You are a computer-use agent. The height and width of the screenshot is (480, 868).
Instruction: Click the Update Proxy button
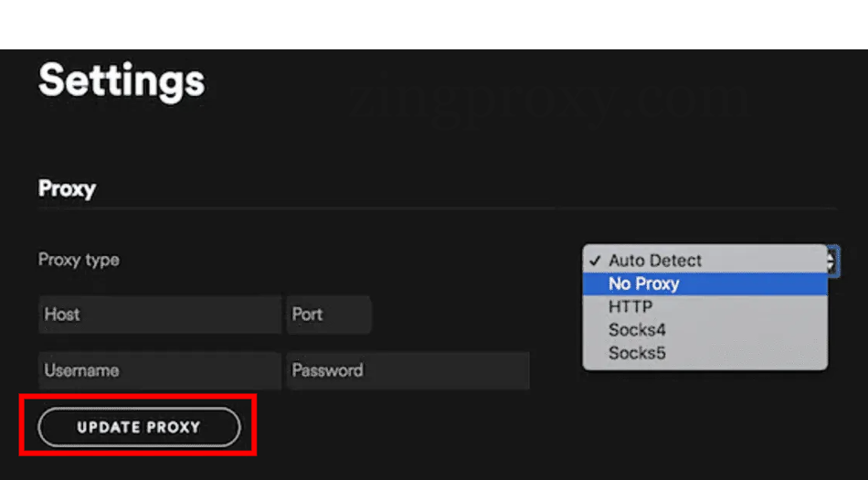pos(139,427)
